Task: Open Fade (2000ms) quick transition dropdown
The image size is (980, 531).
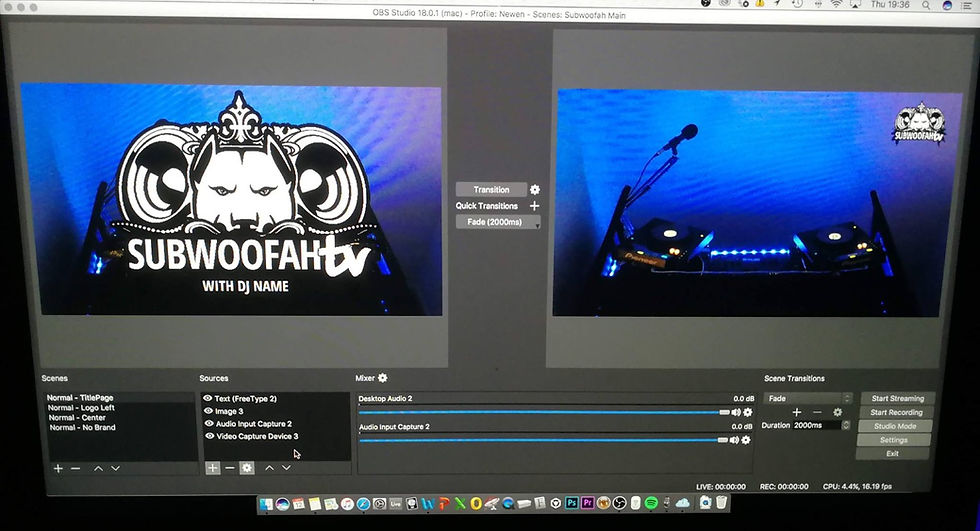Action: point(498,222)
